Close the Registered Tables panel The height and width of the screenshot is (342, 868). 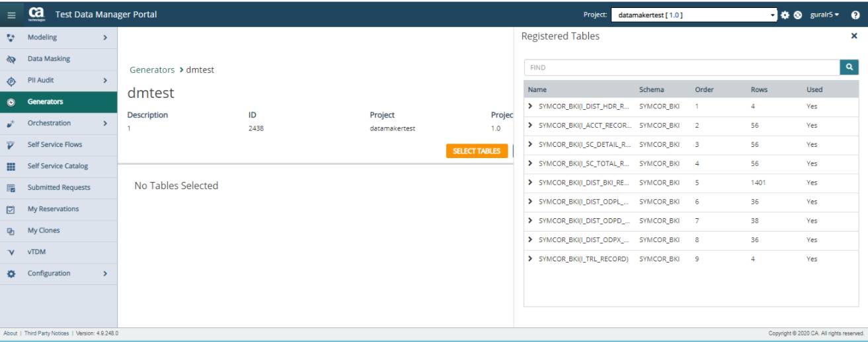tap(854, 36)
